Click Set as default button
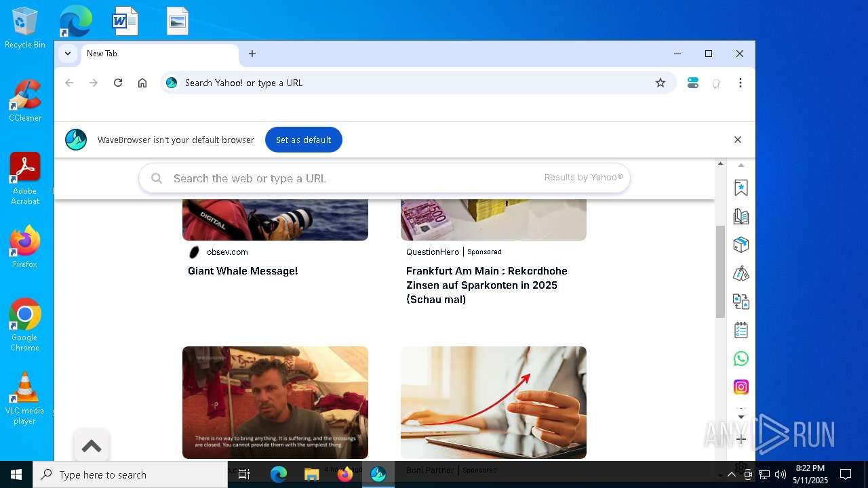 click(303, 140)
